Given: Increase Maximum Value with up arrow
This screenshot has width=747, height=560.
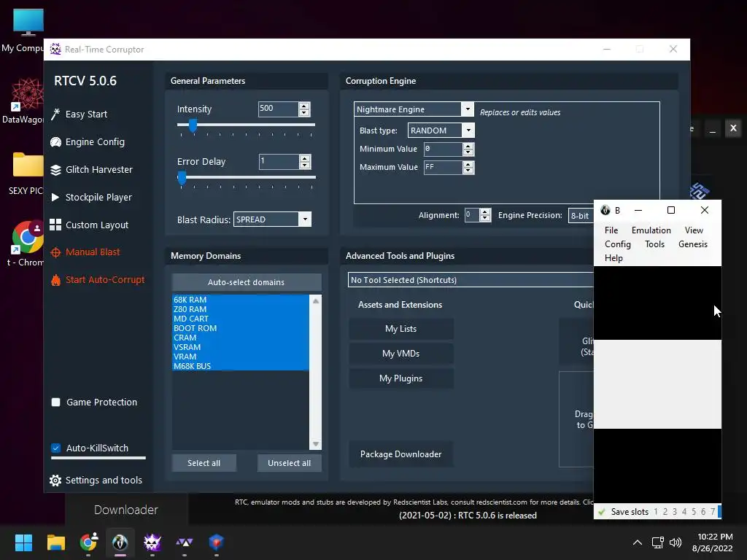Looking at the screenshot, I should 468,164.
